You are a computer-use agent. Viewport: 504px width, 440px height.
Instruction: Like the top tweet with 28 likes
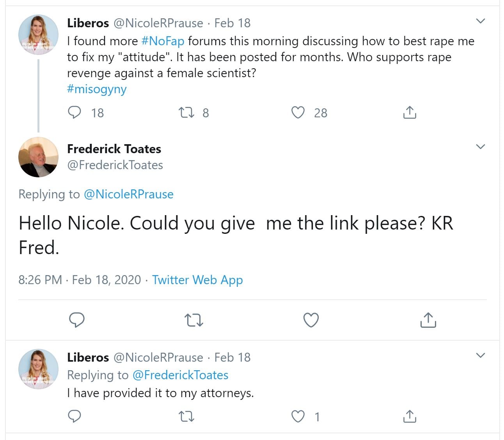(298, 113)
